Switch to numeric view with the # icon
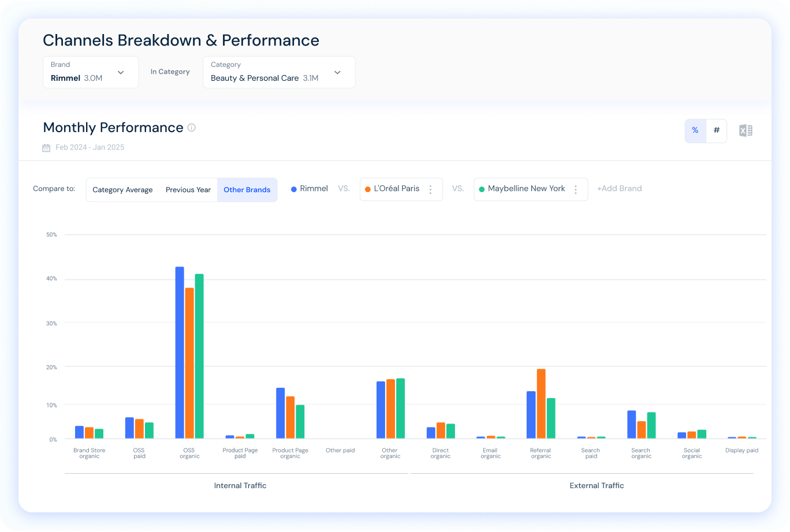 click(x=716, y=130)
